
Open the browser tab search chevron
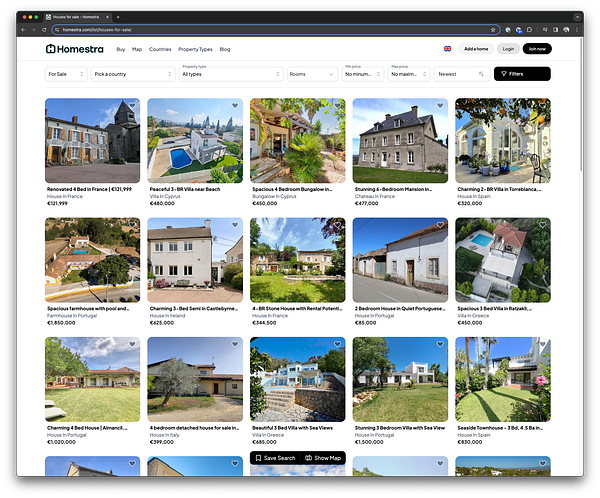pos(577,17)
